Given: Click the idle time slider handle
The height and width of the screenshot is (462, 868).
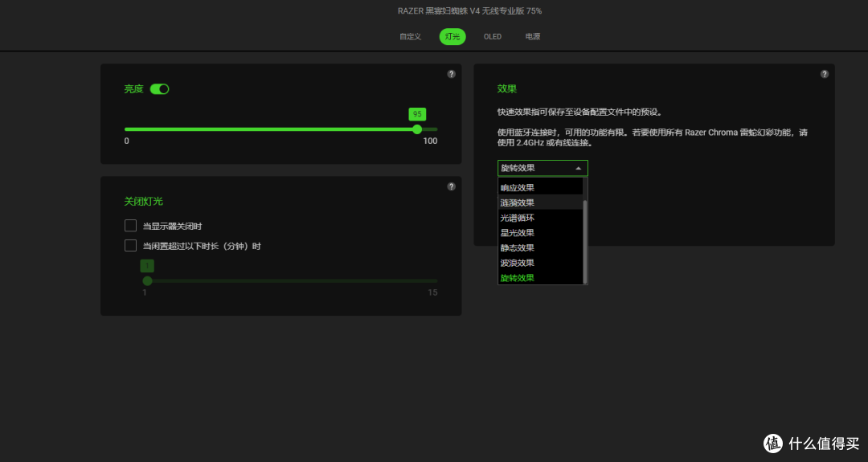Looking at the screenshot, I should [x=147, y=281].
